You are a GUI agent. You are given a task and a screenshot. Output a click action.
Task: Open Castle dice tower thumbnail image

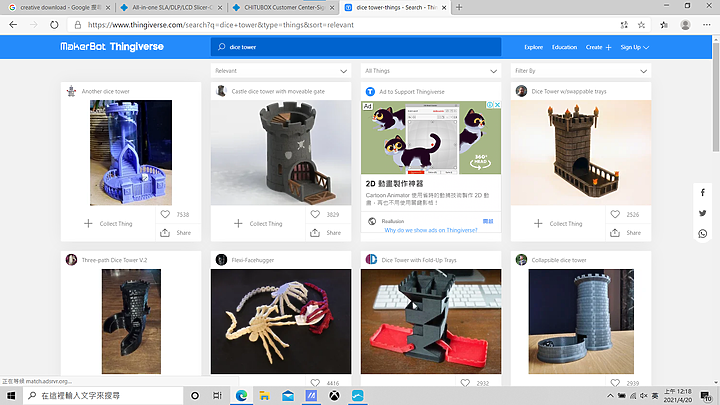pyautogui.click(x=281, y=152)
